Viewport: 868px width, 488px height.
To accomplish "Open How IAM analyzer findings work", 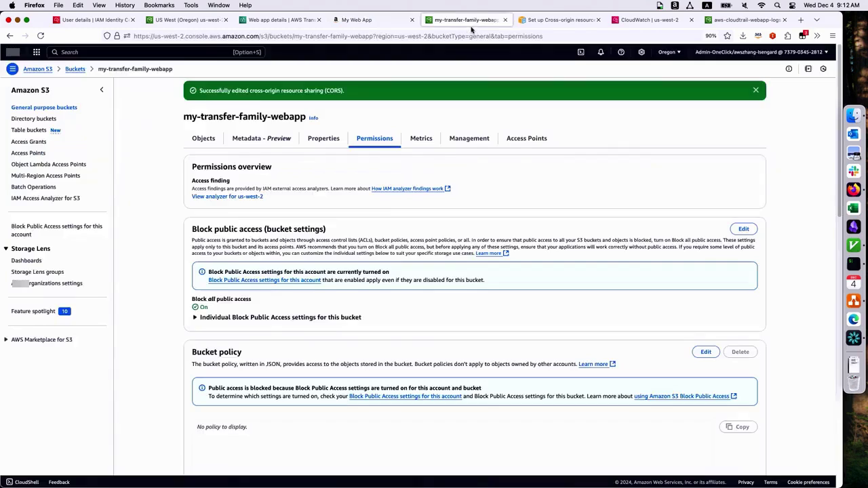I will click(x=411, y=188).
